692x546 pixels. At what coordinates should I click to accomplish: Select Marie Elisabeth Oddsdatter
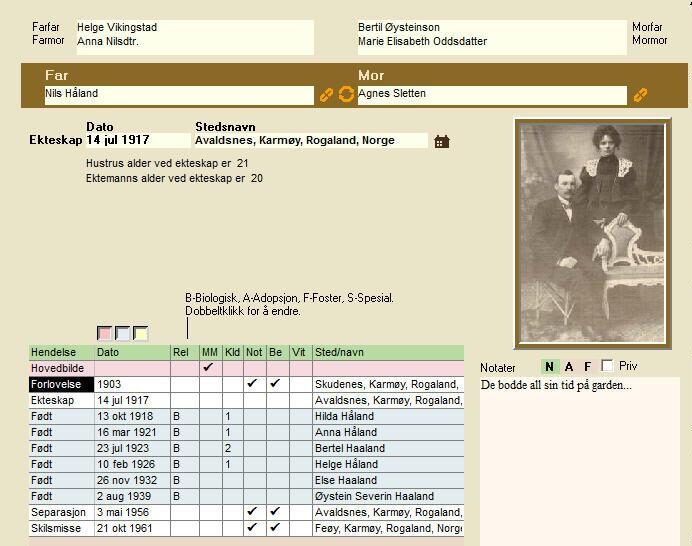tap(422, 41)
